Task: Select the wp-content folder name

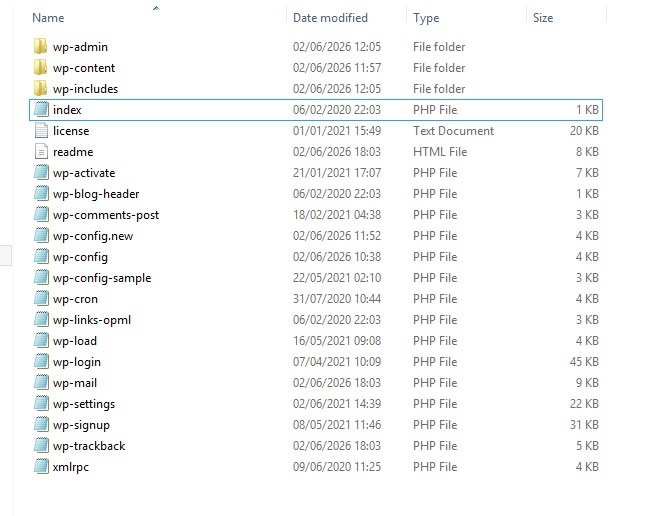Action: coord(84,68)
